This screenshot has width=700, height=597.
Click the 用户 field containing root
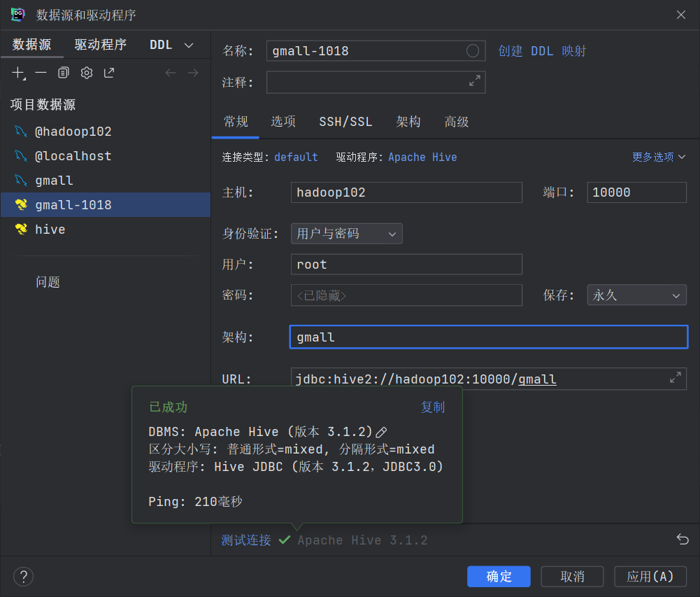[x=406, y=264]
